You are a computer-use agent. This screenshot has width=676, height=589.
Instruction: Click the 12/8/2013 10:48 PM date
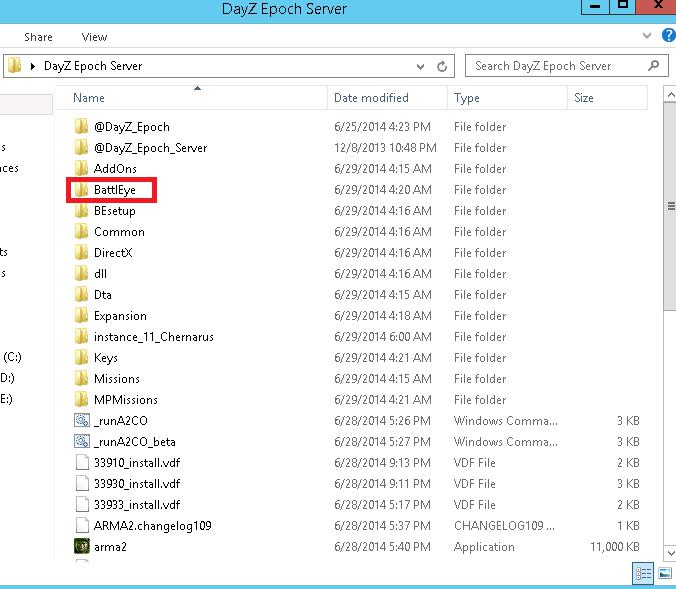[x=385, y=148]
